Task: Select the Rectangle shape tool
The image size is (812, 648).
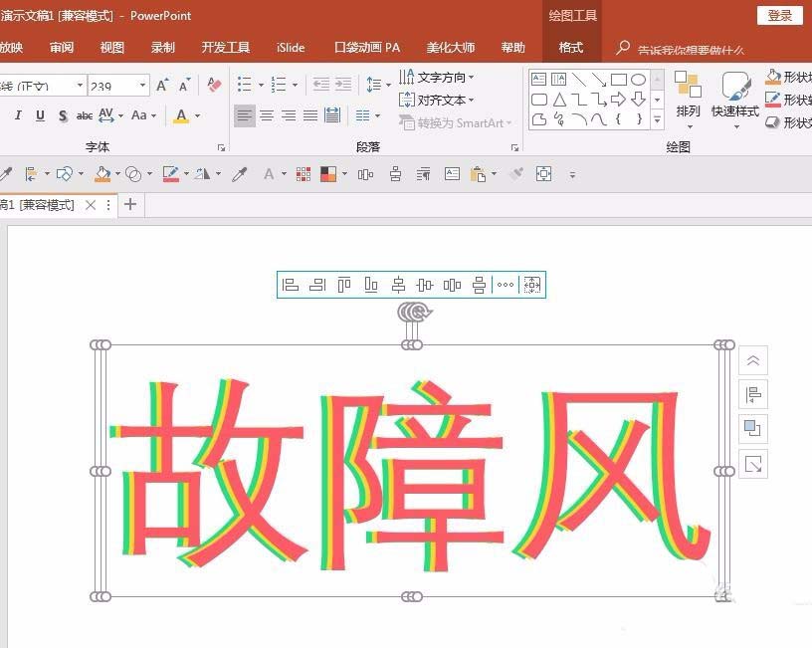Action: pyautogui.click(x=620, y=80)
